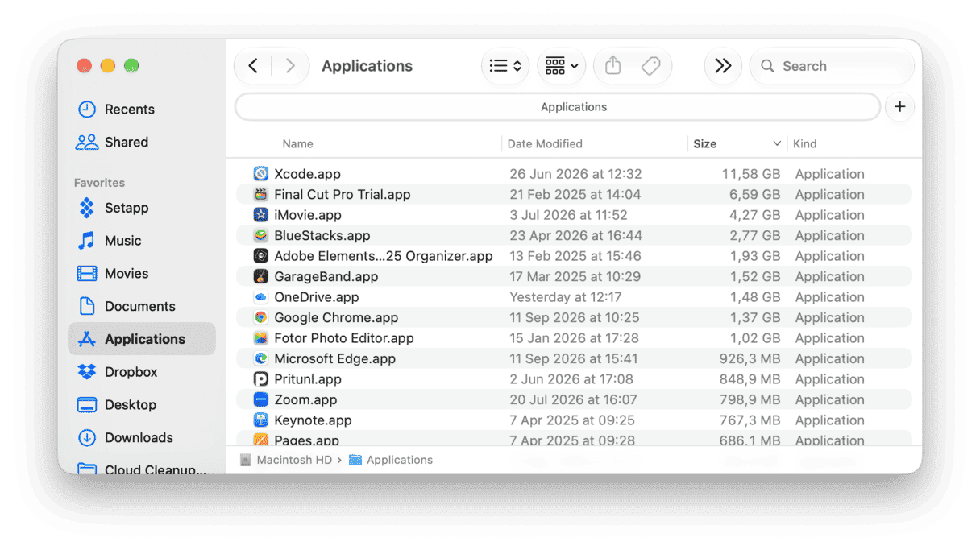The image size is (980, 550).
Task: Select the iMovie app icon
Action: pyautogui.click(x=260, y=215)
